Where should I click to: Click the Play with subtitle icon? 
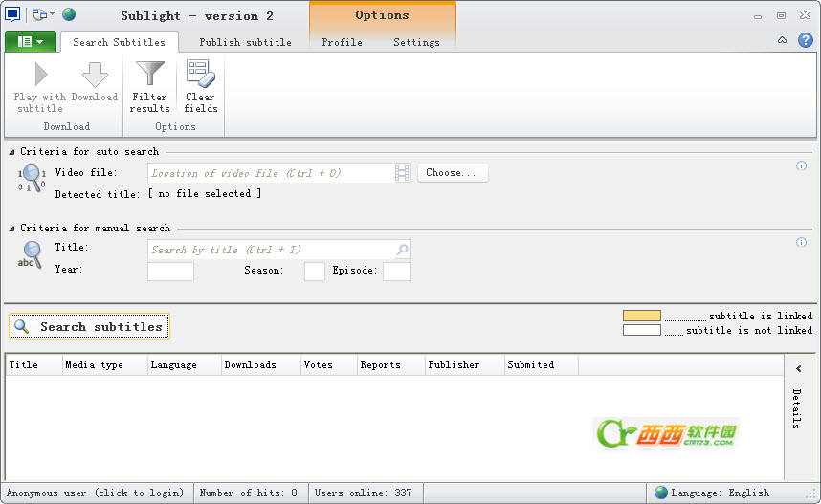[41, 74]
